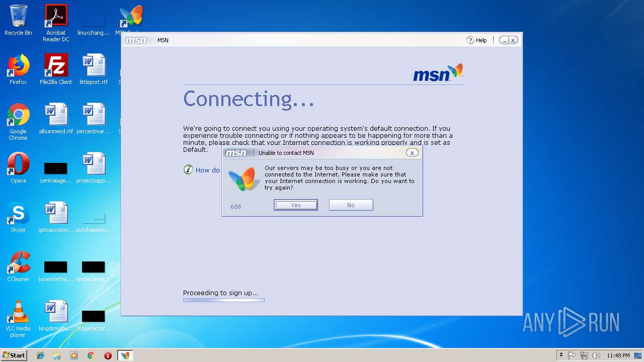Launch Opera from the desktop
Screen dimensions: 644x362
18,168
